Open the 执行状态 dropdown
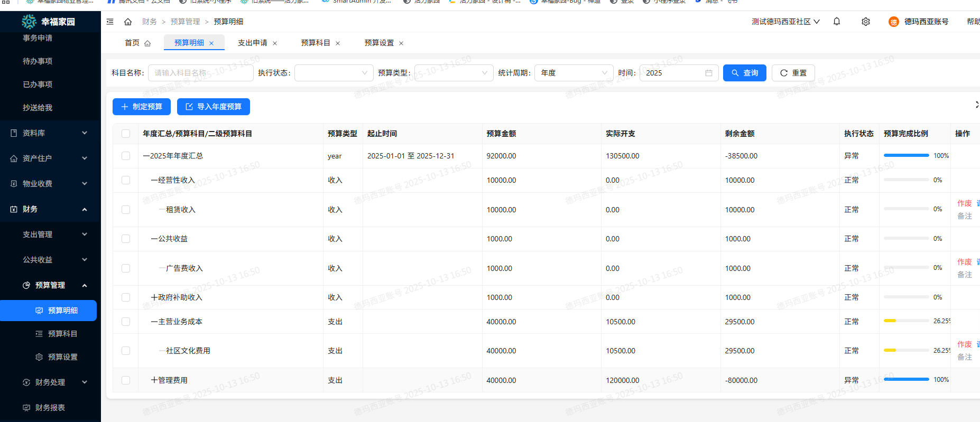980x422 pixels. (334, 73)
